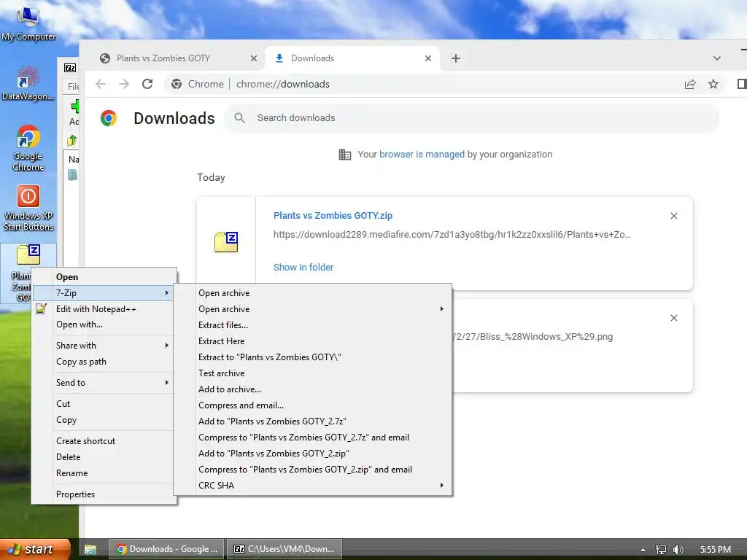This screenshot has width=747, height=560.
Task: Expand Share with submenu
Action: [x=104, y=345]
